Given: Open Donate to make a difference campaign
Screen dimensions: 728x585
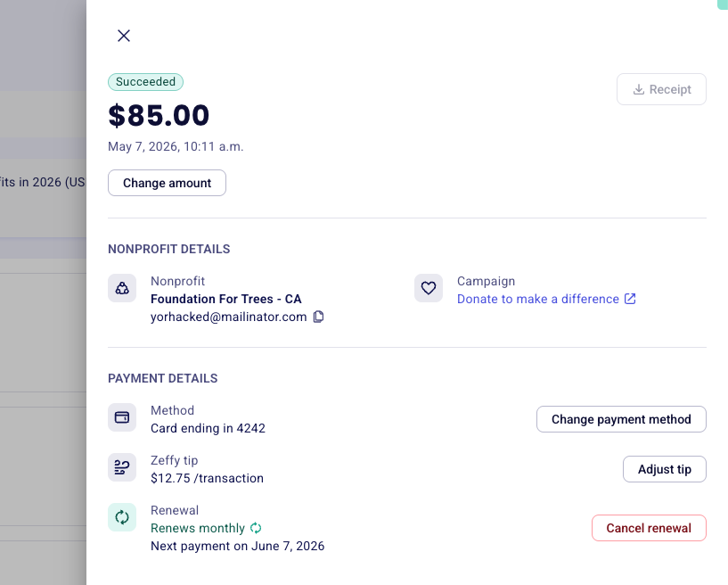Looking at the screenshot, I should pos(538,299).
